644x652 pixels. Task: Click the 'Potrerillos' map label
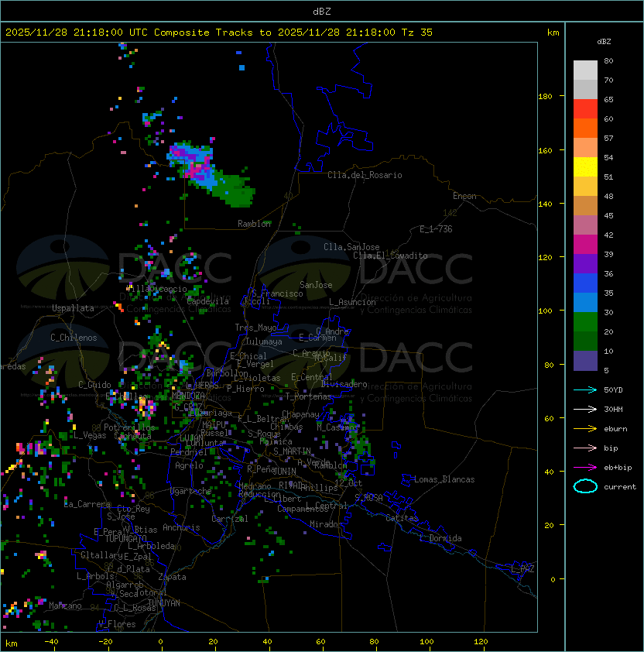129,427
